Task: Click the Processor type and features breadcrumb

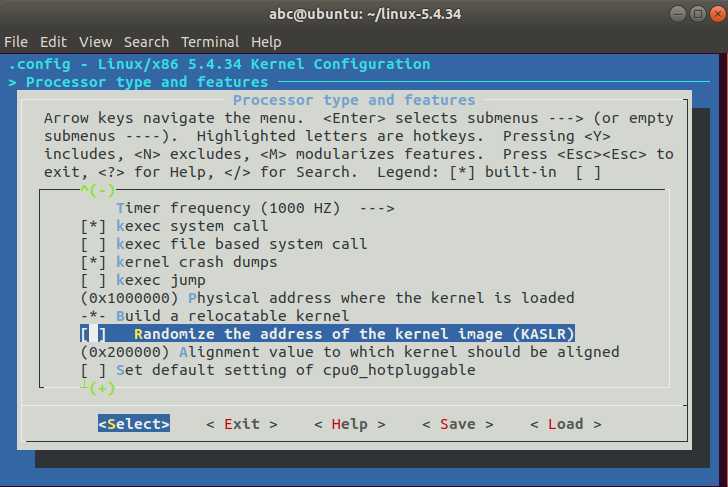Action: (147, 82)
